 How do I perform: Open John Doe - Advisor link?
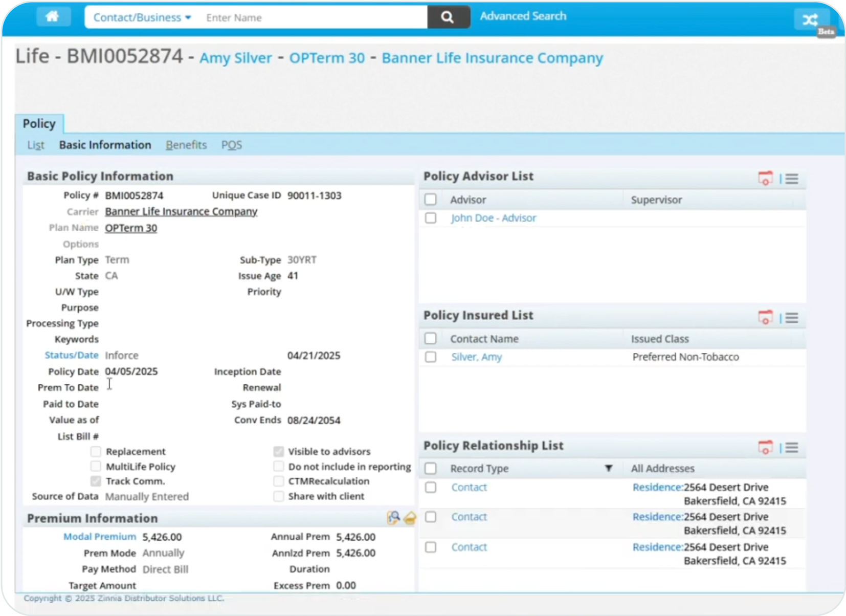coord(494,218)
